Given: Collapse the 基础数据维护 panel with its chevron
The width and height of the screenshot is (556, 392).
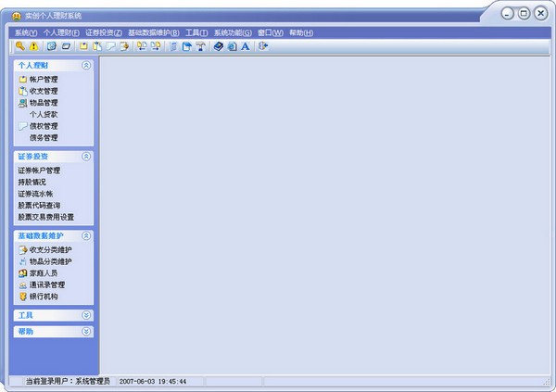Looking at the screenshot, I should click(x=86, y=236).
